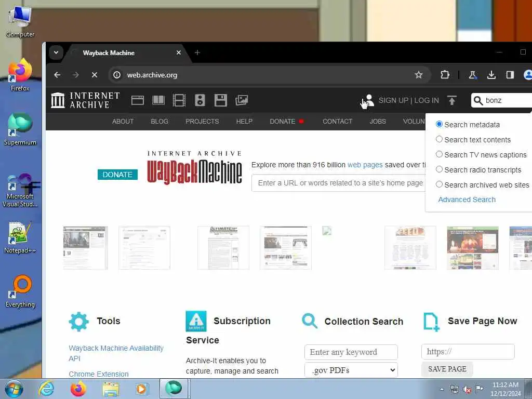
Task: Open Chrome Labs flask icon
Action: tap(472, 75)
